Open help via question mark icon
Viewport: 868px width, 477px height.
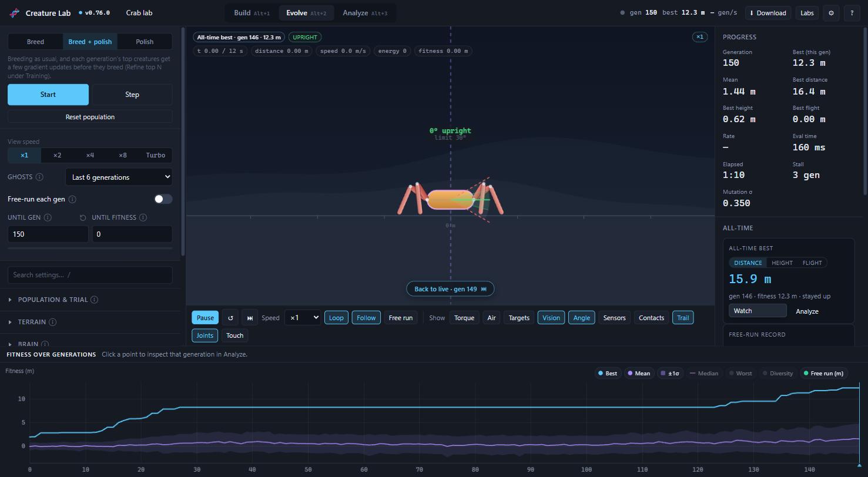852,13
